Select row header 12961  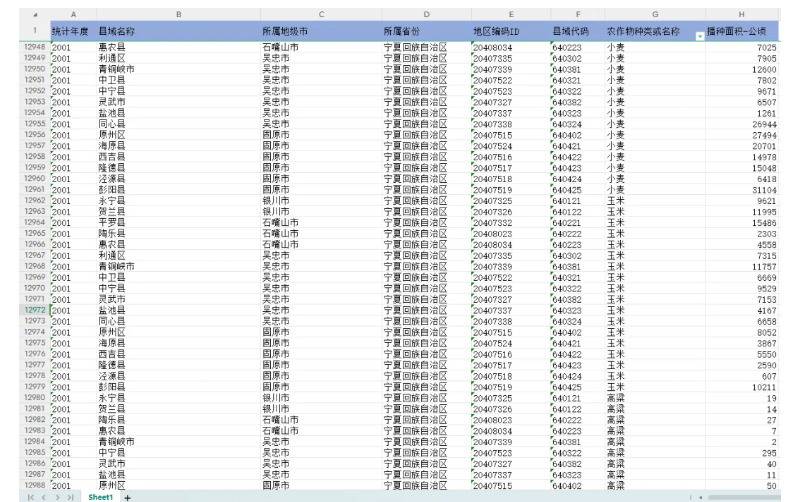pos(35,189)
